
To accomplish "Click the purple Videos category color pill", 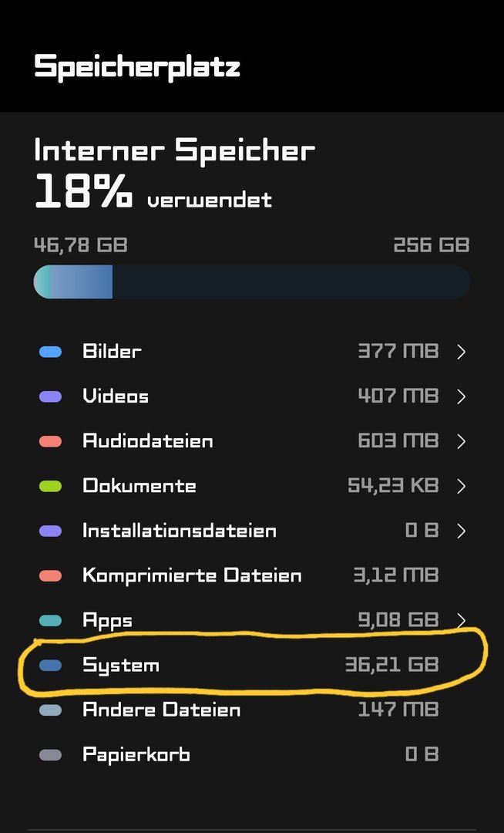I will [50, 397].
